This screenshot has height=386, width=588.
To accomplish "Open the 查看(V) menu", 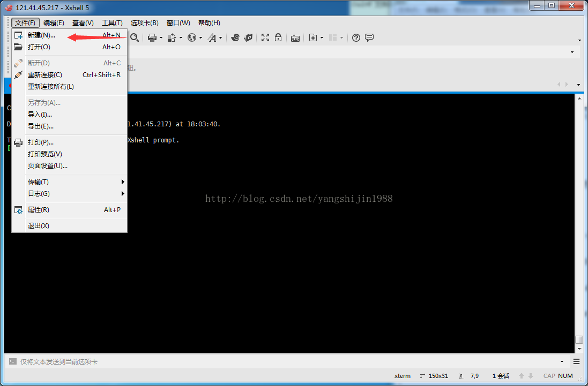I will click(x=83, y=23).
